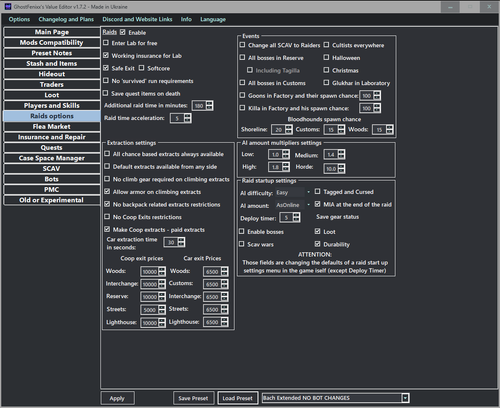This screenshot has width=500, height=408.
Task: Go to Main Page tab
Action: click(x=52, y=32)
